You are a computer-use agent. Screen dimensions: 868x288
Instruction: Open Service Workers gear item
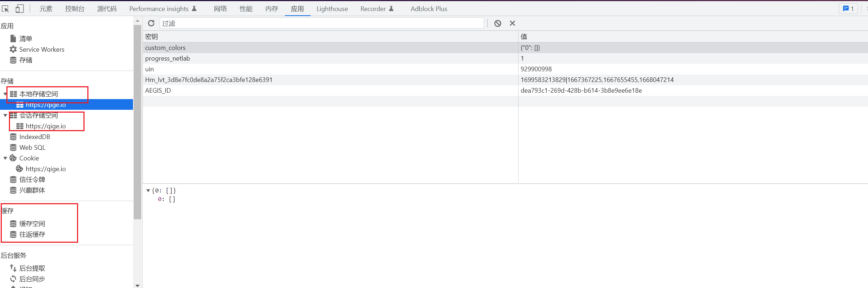pyautogui.click(x=37, y=49)
